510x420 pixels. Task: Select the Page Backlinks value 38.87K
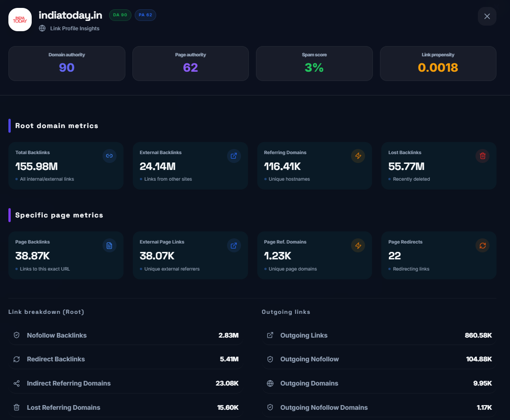(33, 256)
